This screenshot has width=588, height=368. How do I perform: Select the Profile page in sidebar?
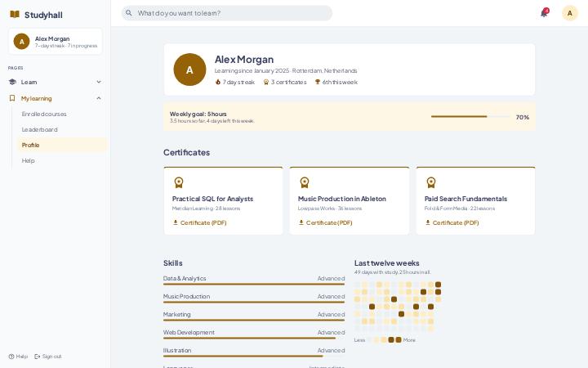pyautogui.click(x=62, y=145)
